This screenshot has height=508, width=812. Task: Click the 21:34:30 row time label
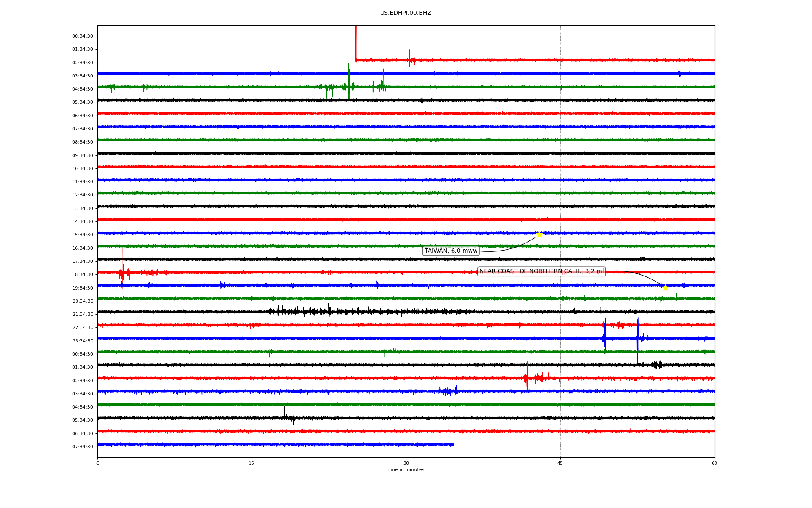(82, 314)
